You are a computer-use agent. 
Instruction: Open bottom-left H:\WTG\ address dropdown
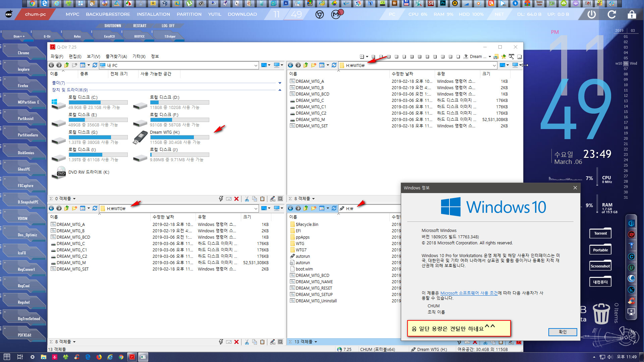(256, 208)
